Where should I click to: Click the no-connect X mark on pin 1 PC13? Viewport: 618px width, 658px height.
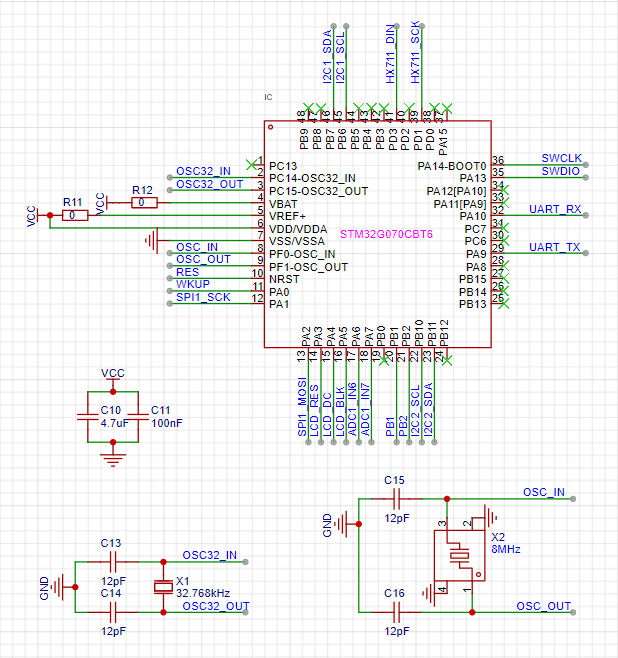(251, 164)
